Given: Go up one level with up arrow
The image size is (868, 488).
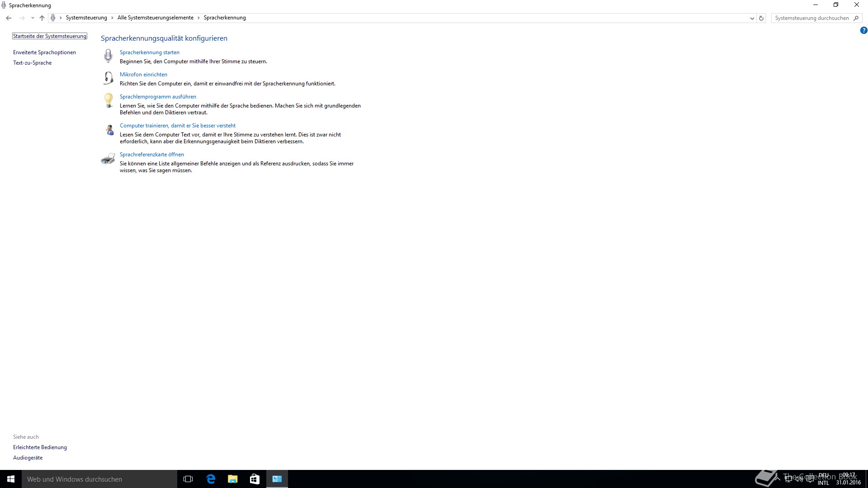Looking at the screenshot, I should pyautogui.click(x=42, y=18).
